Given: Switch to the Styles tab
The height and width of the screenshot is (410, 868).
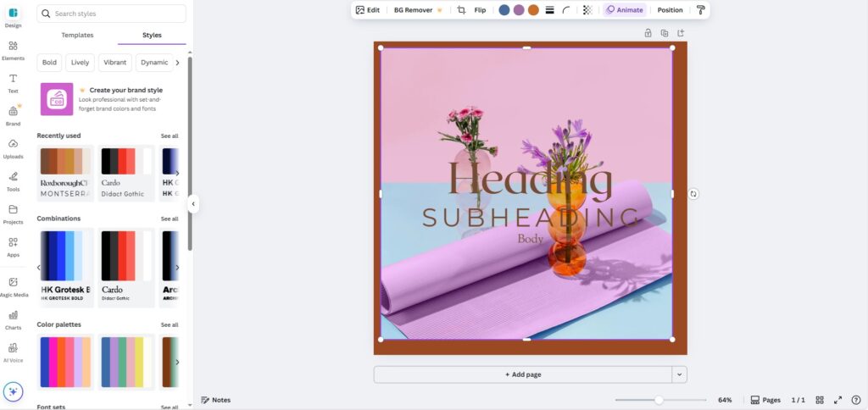Looking at the screenshot, I should [152, 35].
